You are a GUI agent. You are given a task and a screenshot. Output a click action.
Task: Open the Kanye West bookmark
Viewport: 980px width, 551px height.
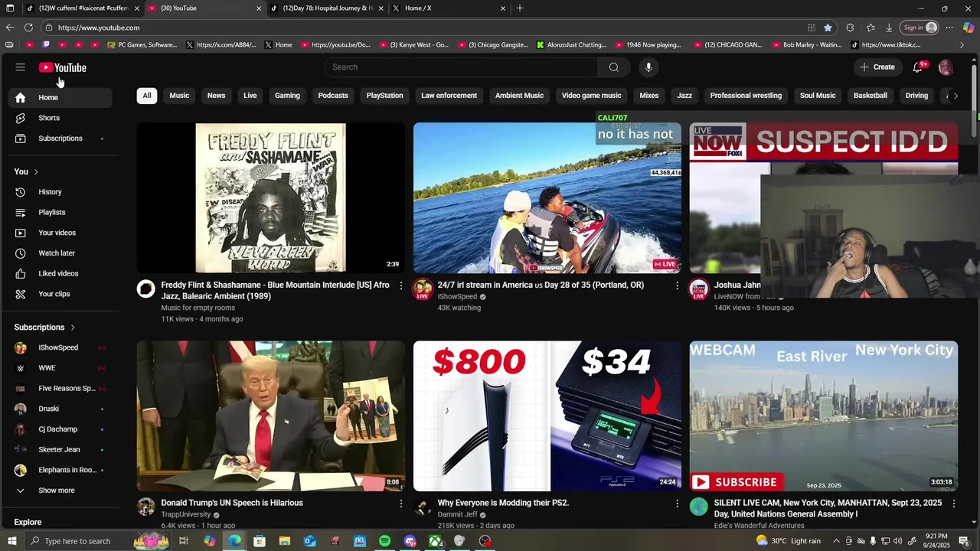(413, 45)
